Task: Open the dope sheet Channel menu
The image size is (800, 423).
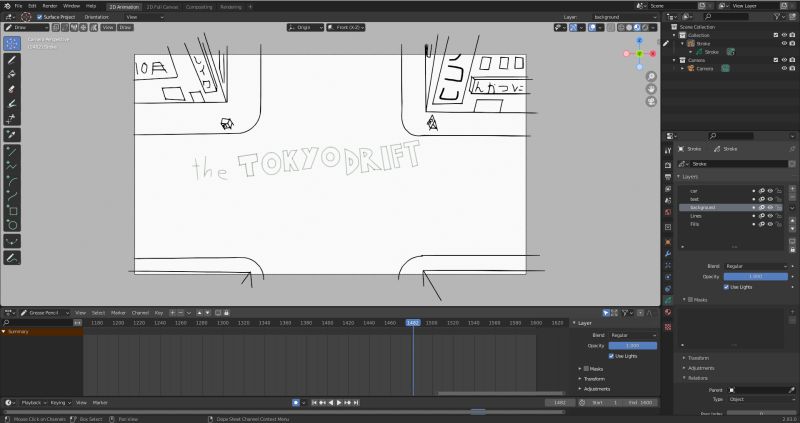Action: point(140,313)
